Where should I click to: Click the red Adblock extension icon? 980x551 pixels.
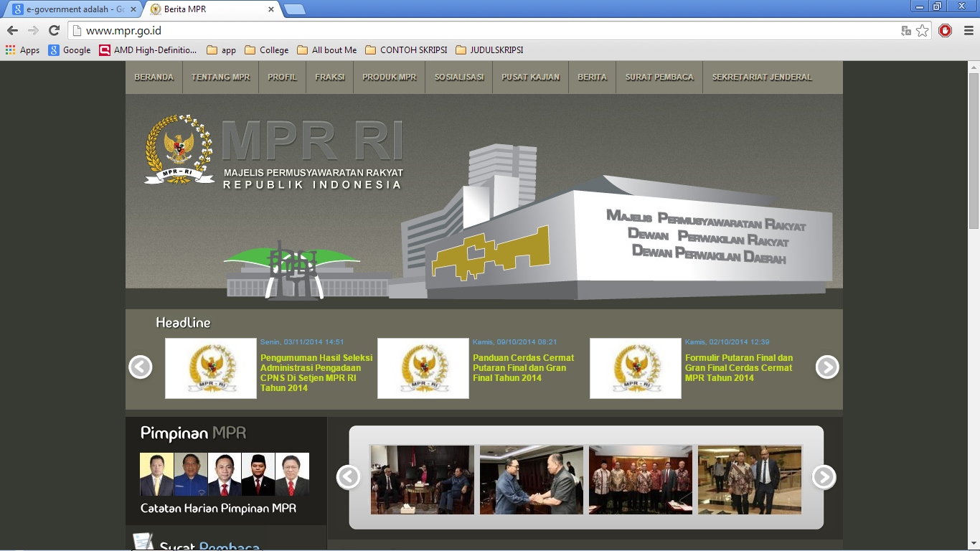[x=945, y=31]
